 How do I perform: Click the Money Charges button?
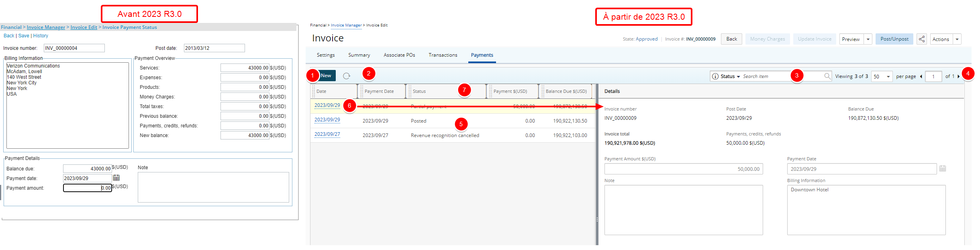[x=768, y=39]
